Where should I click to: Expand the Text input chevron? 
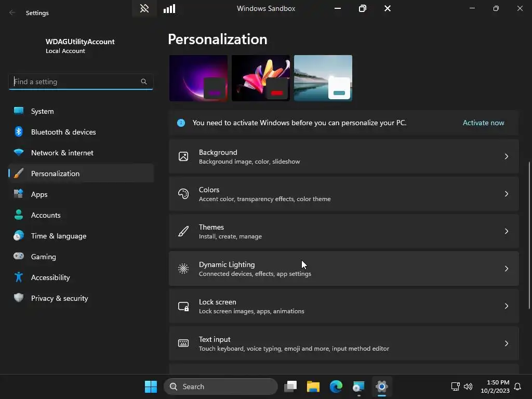tap(506, 343)
